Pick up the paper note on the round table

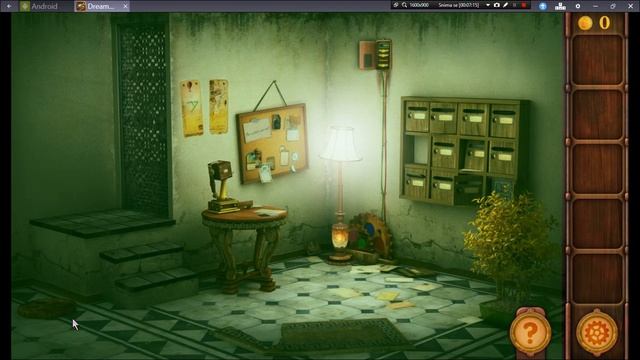tap(269, 212)
